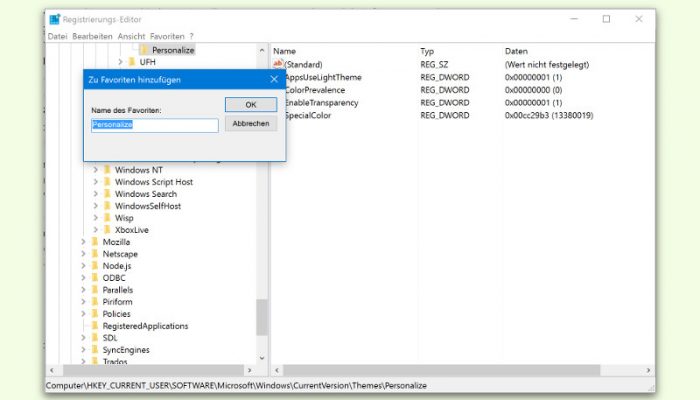Click tree pane scroll right arrow
This screenshot has height=400, width=700.
coord(250,371)
